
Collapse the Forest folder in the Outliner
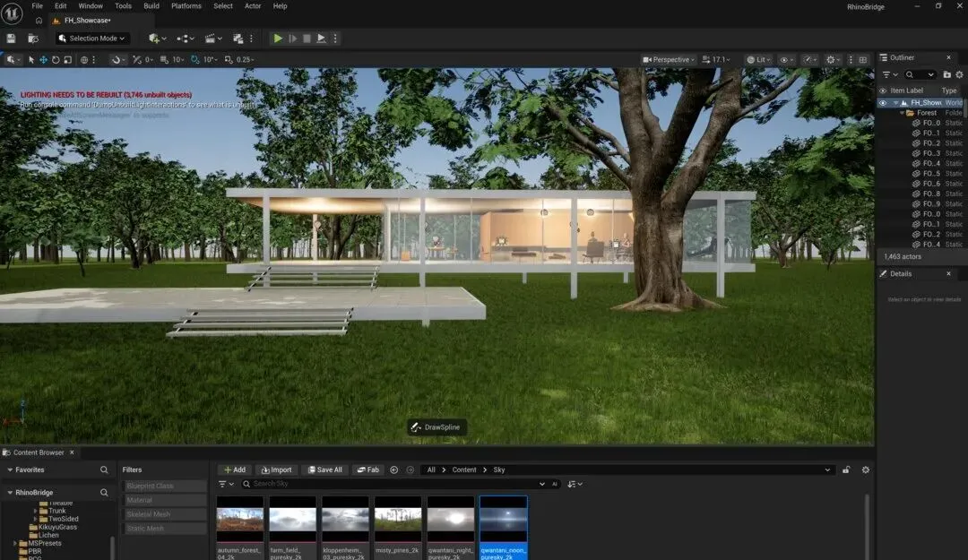pyautogui.click(x=902, y=113)
